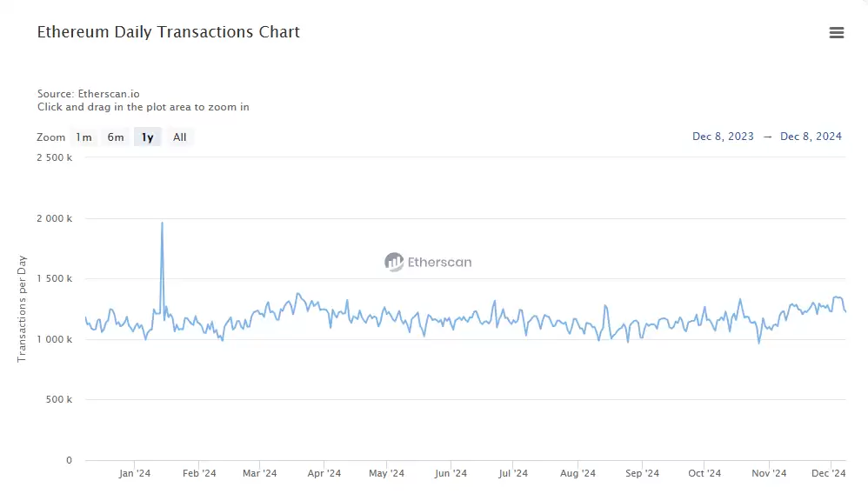The height and width of the screenshot is (494, 868).
Task: Click the Jan '24 x-axis label
Action: point(135,473)
